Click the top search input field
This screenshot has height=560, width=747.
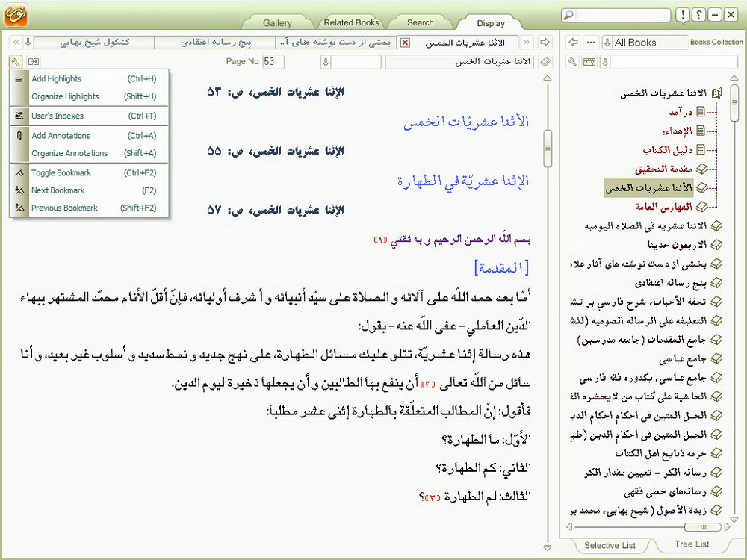(x=623, y=15)
